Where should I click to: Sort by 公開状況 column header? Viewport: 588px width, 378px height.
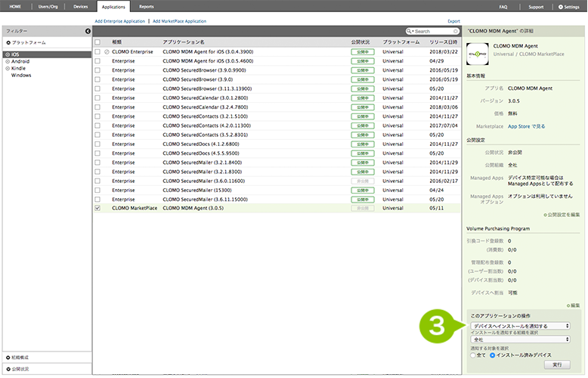click(x=361, y=42)
